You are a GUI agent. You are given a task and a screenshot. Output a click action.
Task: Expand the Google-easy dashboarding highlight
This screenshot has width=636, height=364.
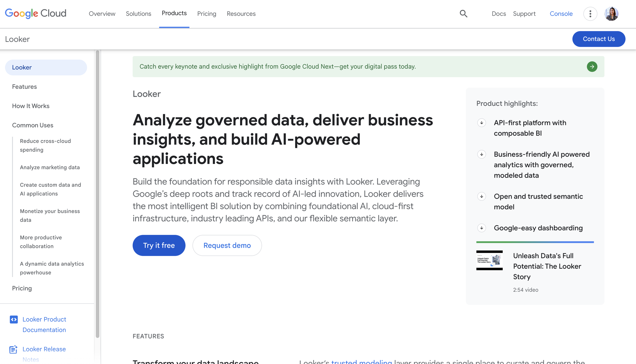482,228
